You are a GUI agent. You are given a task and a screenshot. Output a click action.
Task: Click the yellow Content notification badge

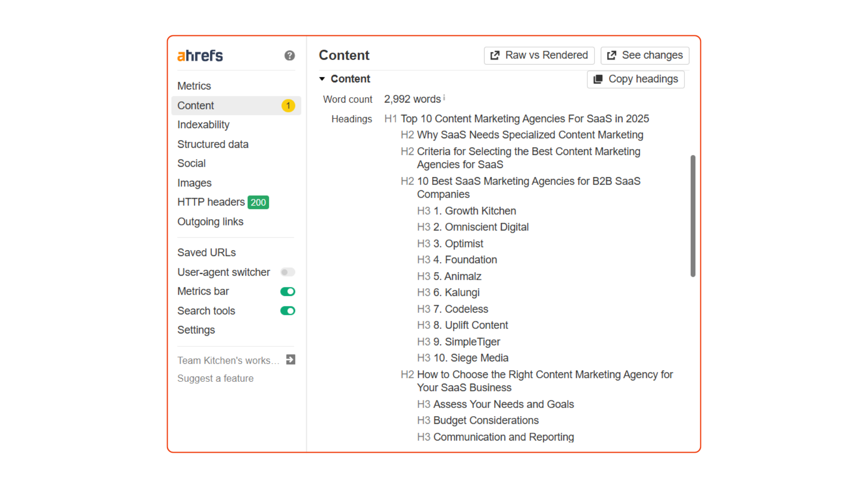click(288, 106)
